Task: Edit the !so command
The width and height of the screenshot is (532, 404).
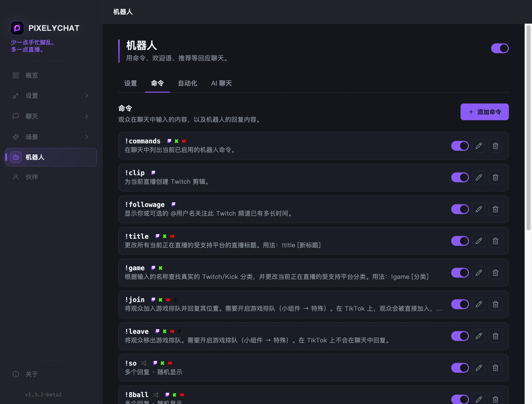Action: coord(479,368)
